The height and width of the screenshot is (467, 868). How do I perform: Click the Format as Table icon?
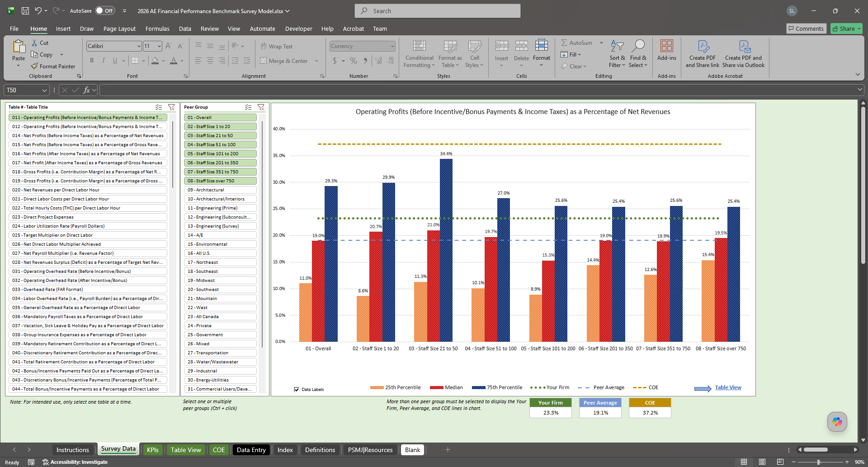point(450,46)
